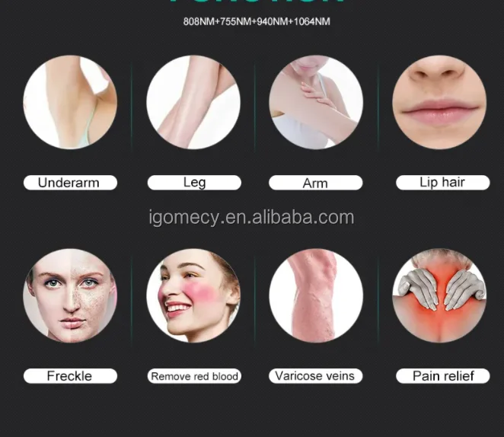
Task: Click the Underarm label pill
Action: pyautogui.click(x=70, y=183)
